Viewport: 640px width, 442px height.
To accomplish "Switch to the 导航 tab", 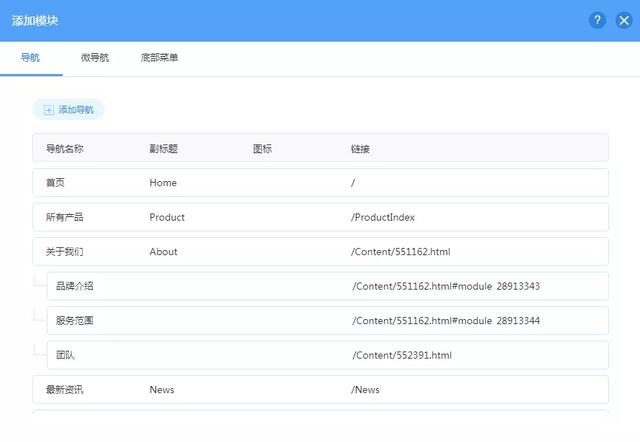I will tap(30, 58).
